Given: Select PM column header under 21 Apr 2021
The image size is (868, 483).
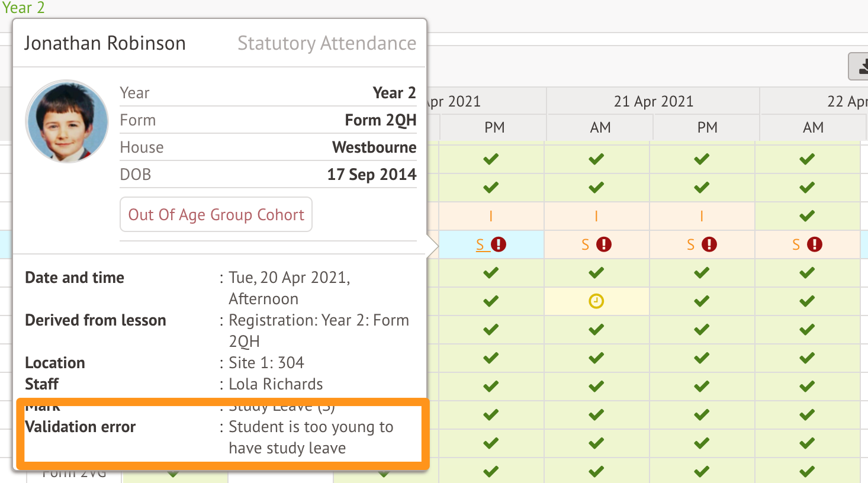Looking at the screenshot, I should coord(707,127).
